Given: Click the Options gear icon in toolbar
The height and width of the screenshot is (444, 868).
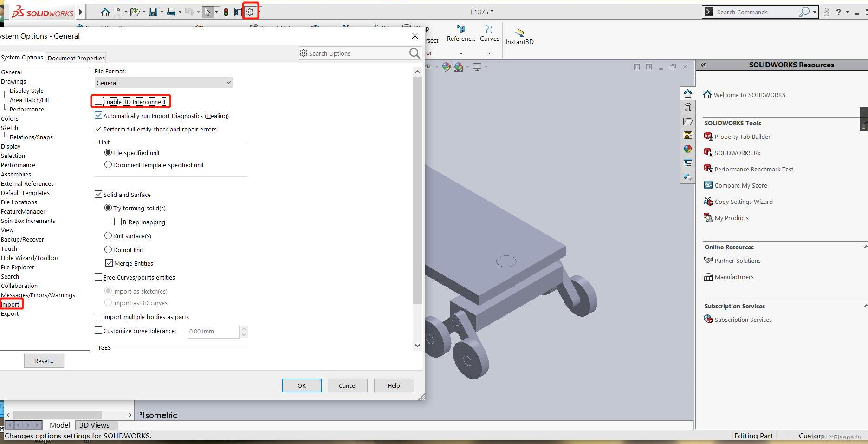Looking at the screenshot, I should coord(250,12).
